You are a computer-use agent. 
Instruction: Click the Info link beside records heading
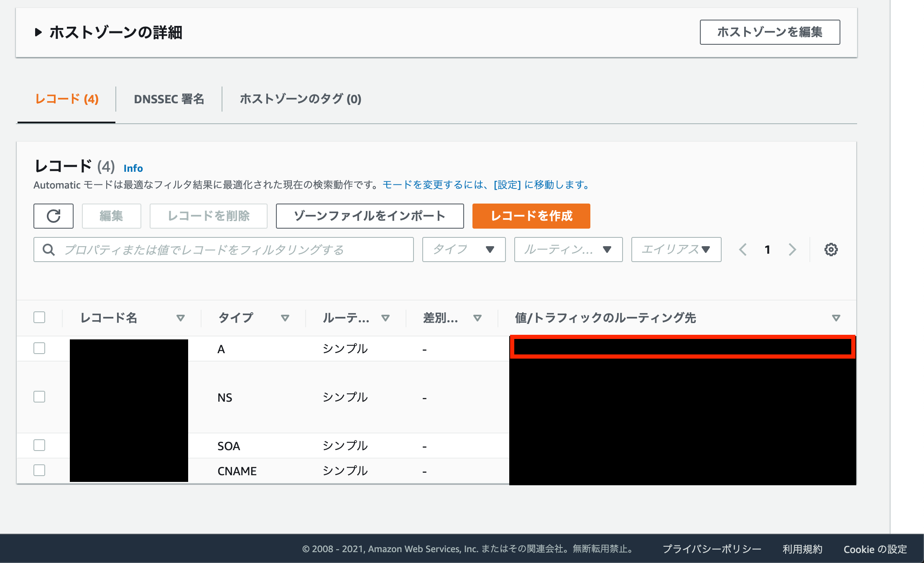point(133,168)
